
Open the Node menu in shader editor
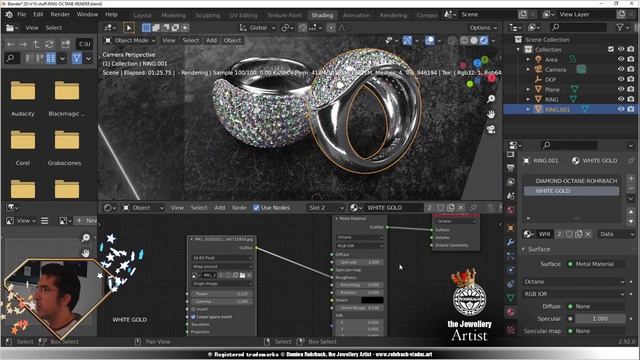(239, 208)
